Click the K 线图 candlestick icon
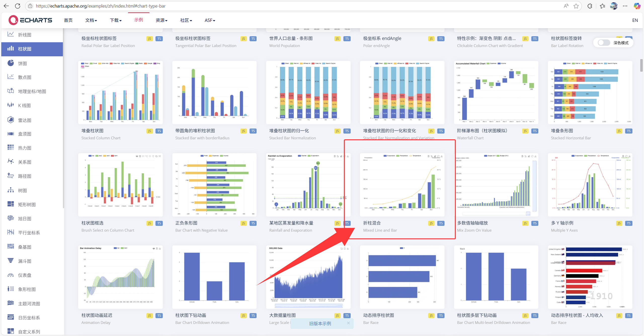644x336 pixels. pyautogui.click(x=11, y=105)
